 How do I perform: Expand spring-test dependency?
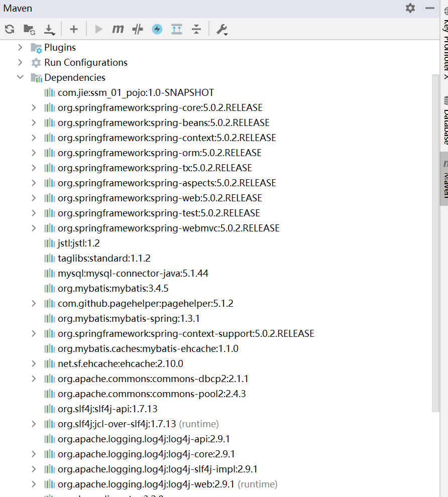(34, 213)
